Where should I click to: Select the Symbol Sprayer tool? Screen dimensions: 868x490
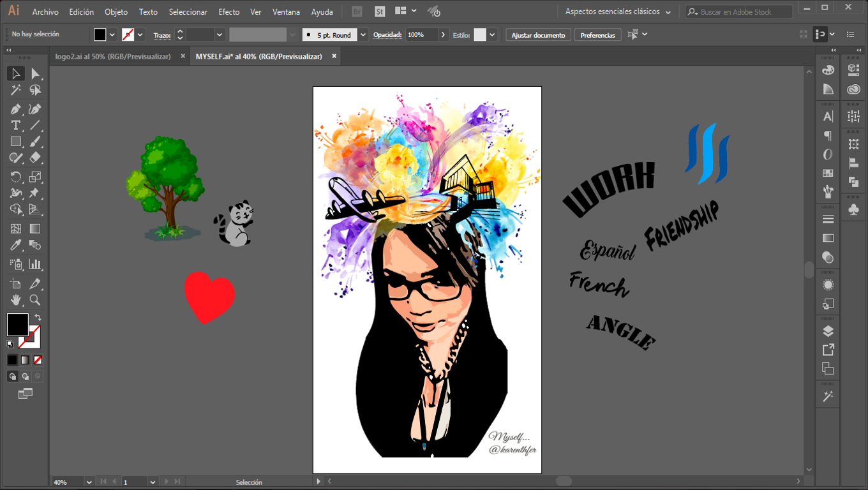(x=16, y=264)
